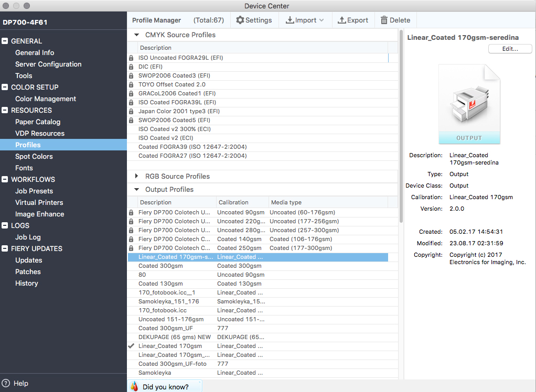This screenshot has height=392, width=536.
Task: Click the Did you know droplet icon
Action: [134, 386]
